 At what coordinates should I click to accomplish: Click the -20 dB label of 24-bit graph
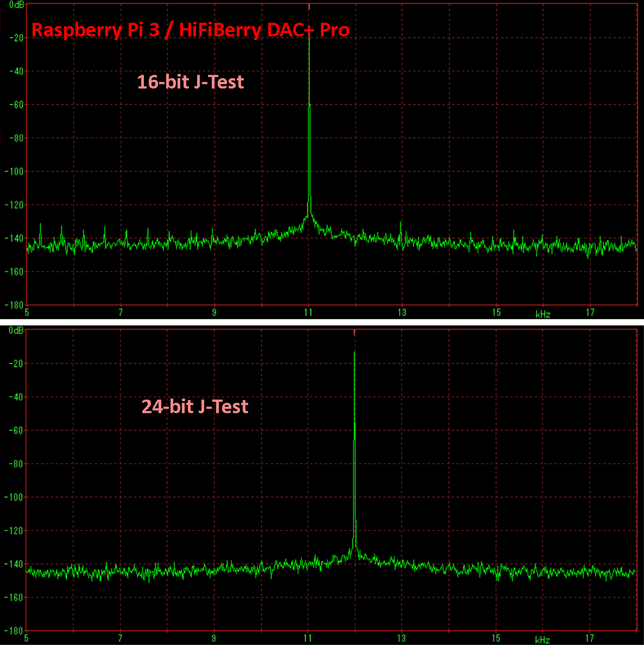[16, 364]
